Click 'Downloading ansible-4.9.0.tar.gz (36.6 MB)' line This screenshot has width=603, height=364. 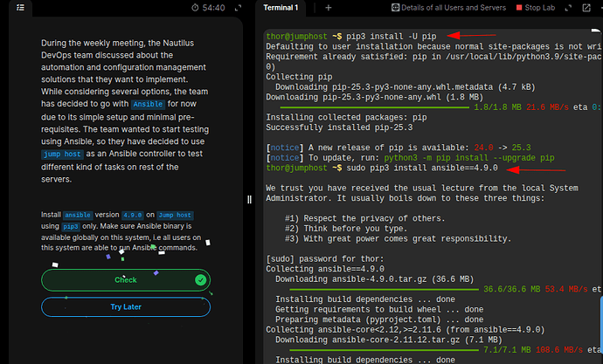coord(375,279)
